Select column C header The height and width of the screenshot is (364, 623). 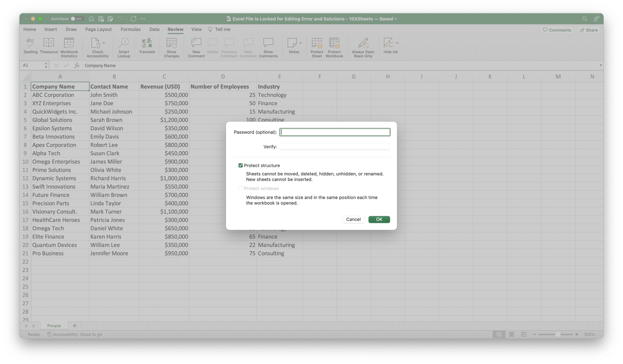(164, 77)
